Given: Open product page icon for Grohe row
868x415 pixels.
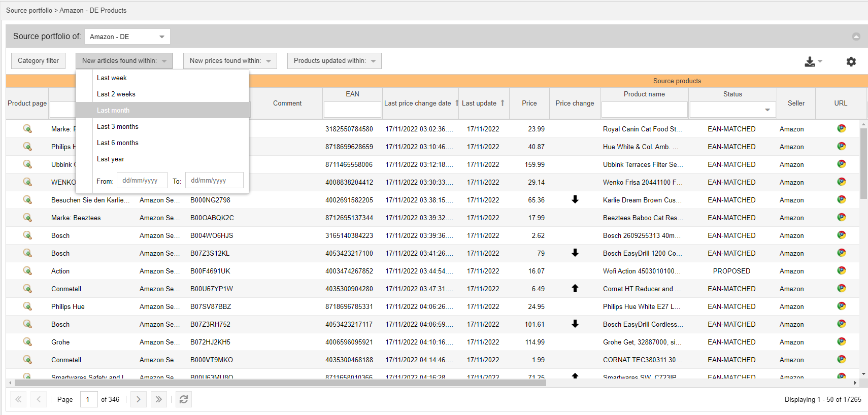Looking at the screenshot, I should click(27, 342).
